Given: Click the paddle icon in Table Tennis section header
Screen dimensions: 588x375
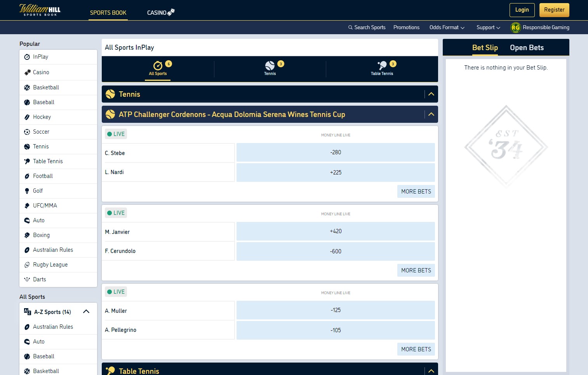Looking at the screenshot, I should (x=110, y=371).
